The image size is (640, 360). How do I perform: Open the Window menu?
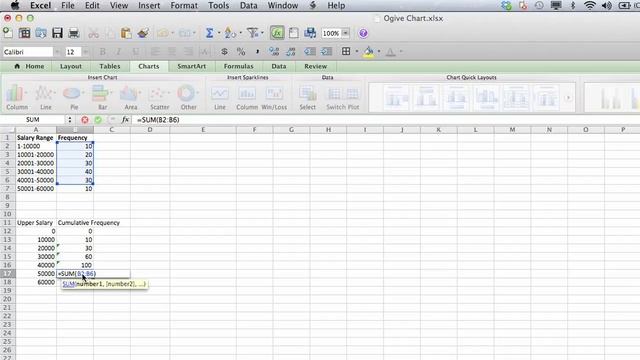[283, 5]
